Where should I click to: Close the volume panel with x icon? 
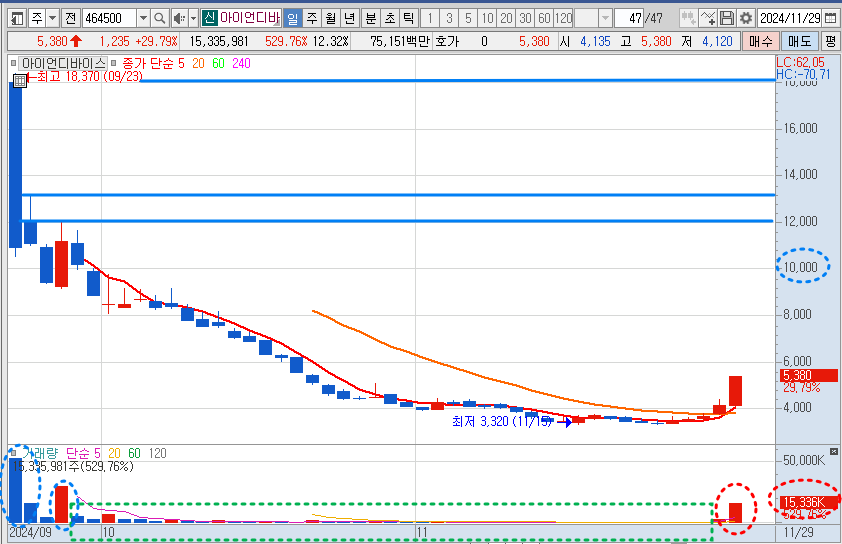tap(833, 452)
